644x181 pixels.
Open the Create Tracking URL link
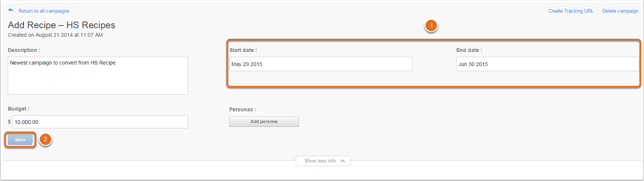[571, 11]
